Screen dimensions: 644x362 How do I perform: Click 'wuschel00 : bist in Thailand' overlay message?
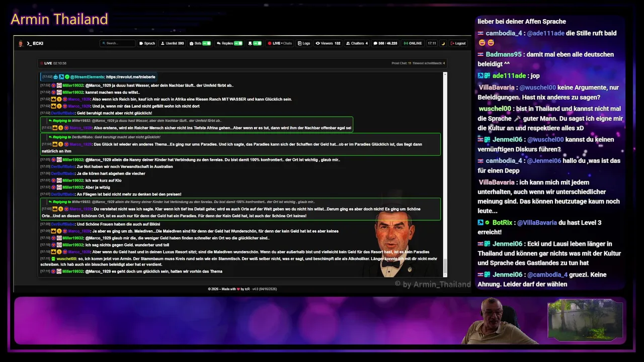click(x=551, y=119)
